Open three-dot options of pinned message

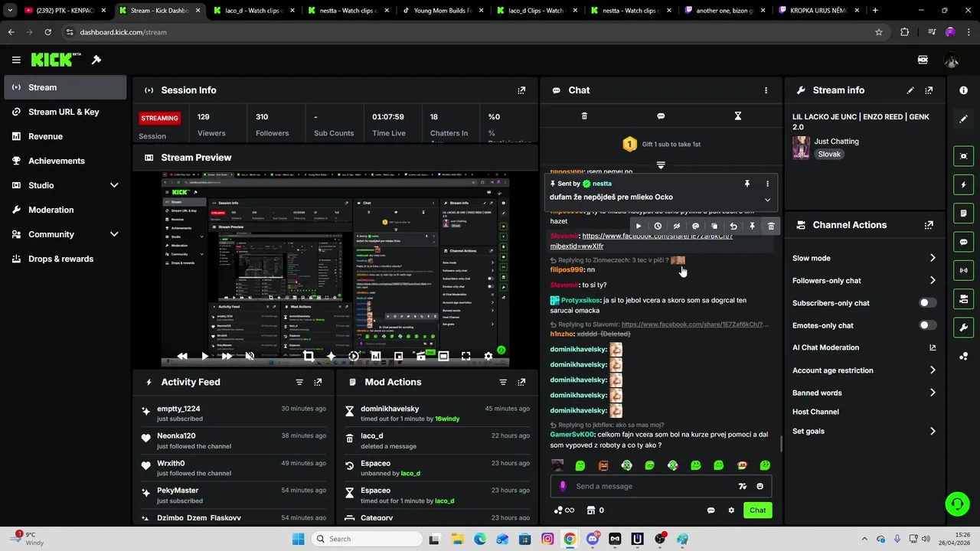coord(767,184)
